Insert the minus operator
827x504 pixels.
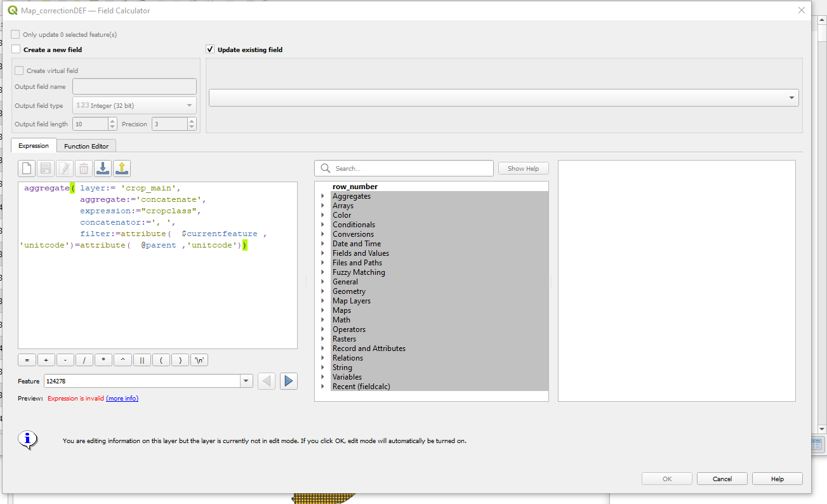[65, 360]
